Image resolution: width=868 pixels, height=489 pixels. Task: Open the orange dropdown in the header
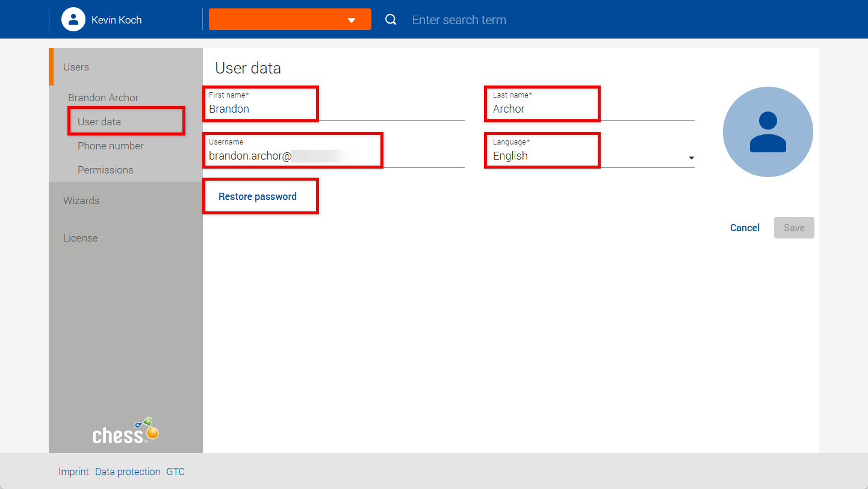point(290,20)
